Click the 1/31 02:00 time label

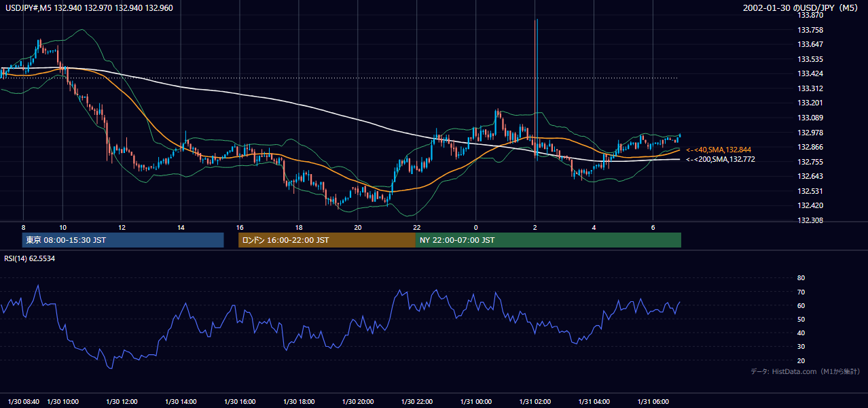coord(535,402)
